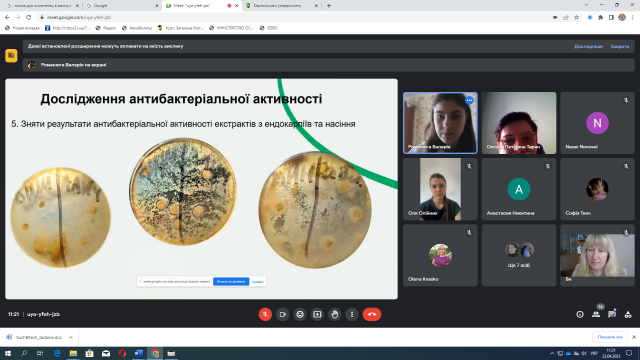Viewport: 640px width, 360px height.
Task: Open the chat messages icon
Action: [612, 314]
